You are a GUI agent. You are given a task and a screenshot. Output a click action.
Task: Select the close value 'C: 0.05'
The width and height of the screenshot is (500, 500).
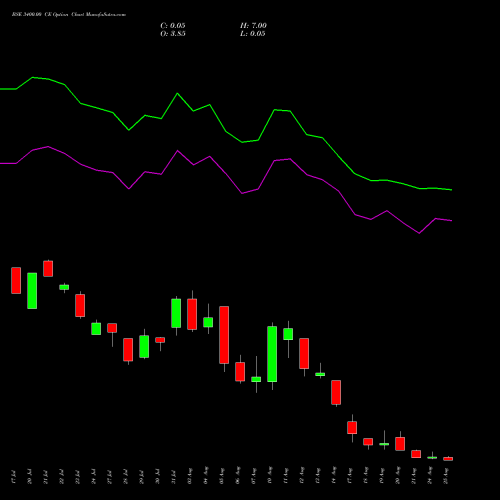173,26
